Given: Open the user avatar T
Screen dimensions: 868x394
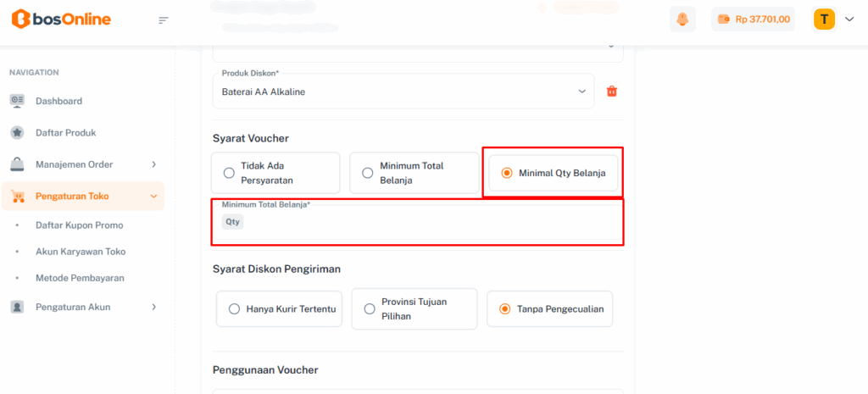Looking at the screenshot, I should click(x=824, y=19).
